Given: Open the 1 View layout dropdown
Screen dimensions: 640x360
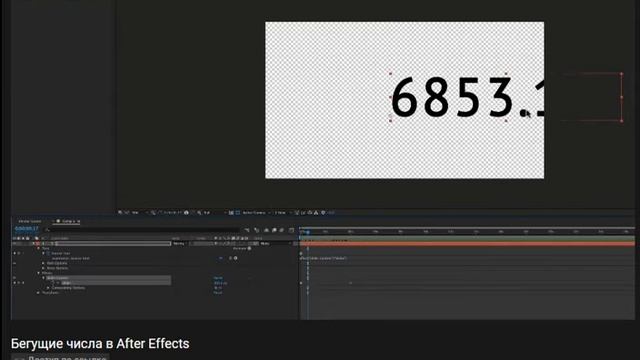Looking at the screenshot, I should (282, 213).
